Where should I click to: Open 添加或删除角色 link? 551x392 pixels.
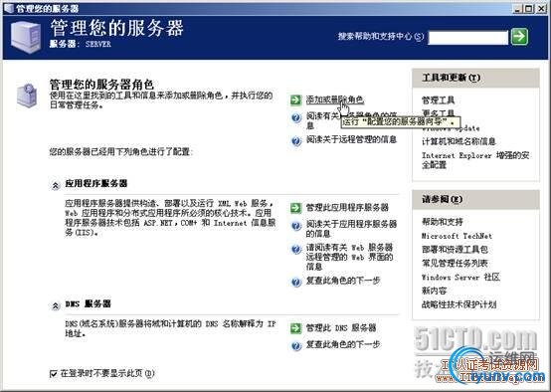click(335, 99)
